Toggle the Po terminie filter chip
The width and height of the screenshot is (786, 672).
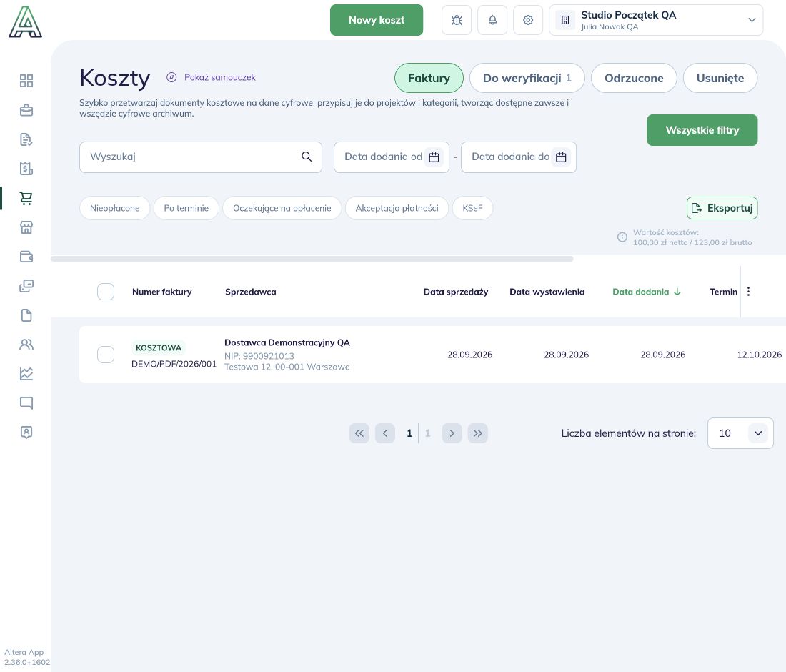pyautogui.click(x=186, y=208)
